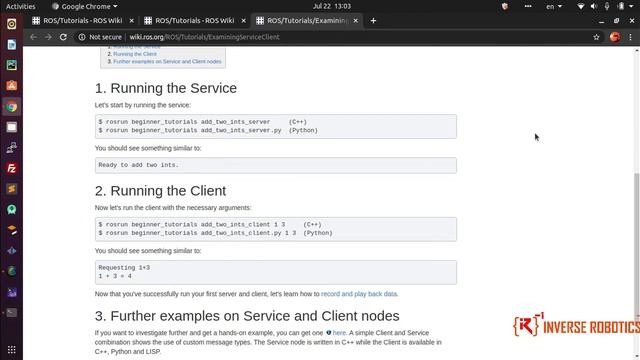Open Ubuntu Software dock icon

pyautogui.click(x=11, y=86)
